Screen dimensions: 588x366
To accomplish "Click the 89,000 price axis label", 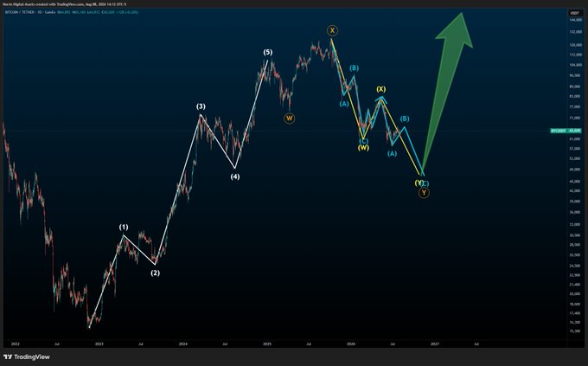I will coord(575,87).
